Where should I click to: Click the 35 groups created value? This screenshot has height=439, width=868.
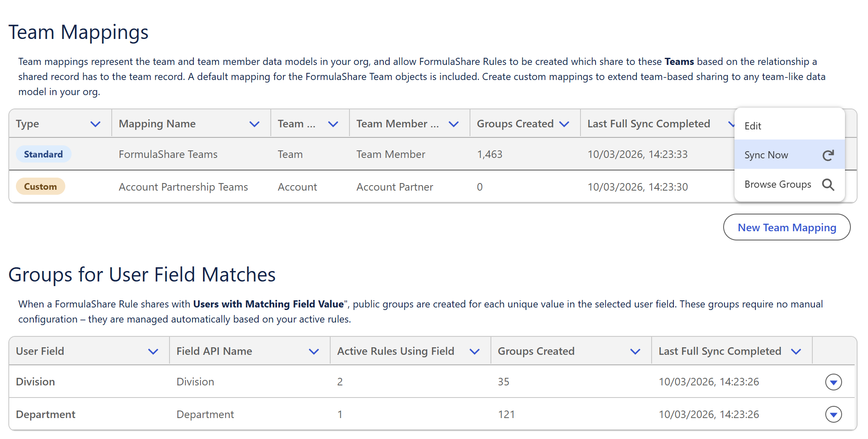click(x=503, y=382)
